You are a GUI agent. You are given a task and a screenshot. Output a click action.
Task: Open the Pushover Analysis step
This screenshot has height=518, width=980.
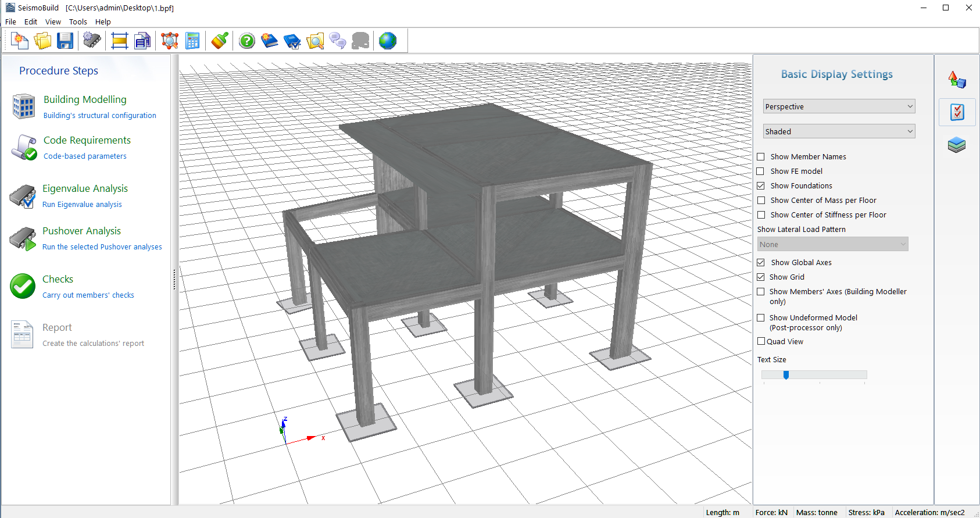pos(81,231)
